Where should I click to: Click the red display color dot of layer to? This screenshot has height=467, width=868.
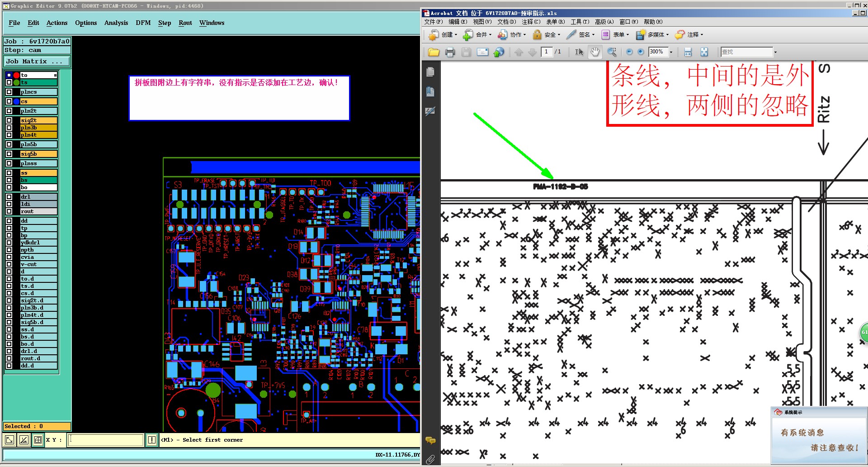click(16, 75)
